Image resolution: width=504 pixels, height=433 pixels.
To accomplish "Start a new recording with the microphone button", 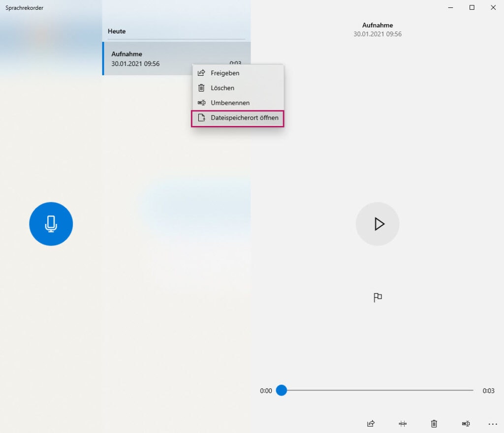I will [51, 224].
